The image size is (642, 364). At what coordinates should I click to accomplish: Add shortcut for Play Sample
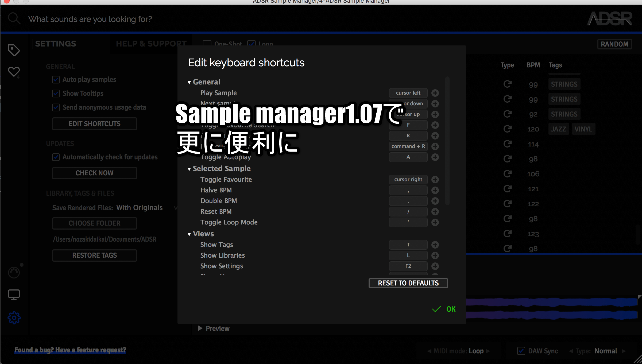point(435,93)
